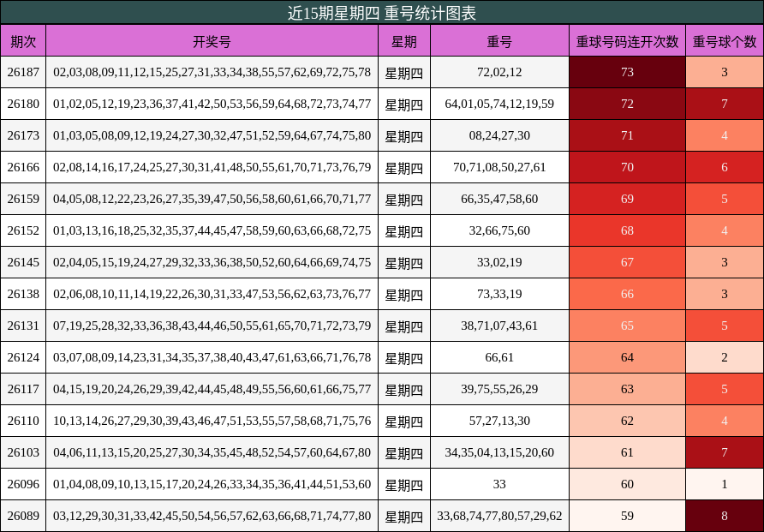
Task: Click the consecutive count cell 68
Action: pyautogui.click(x=627, y=230)
